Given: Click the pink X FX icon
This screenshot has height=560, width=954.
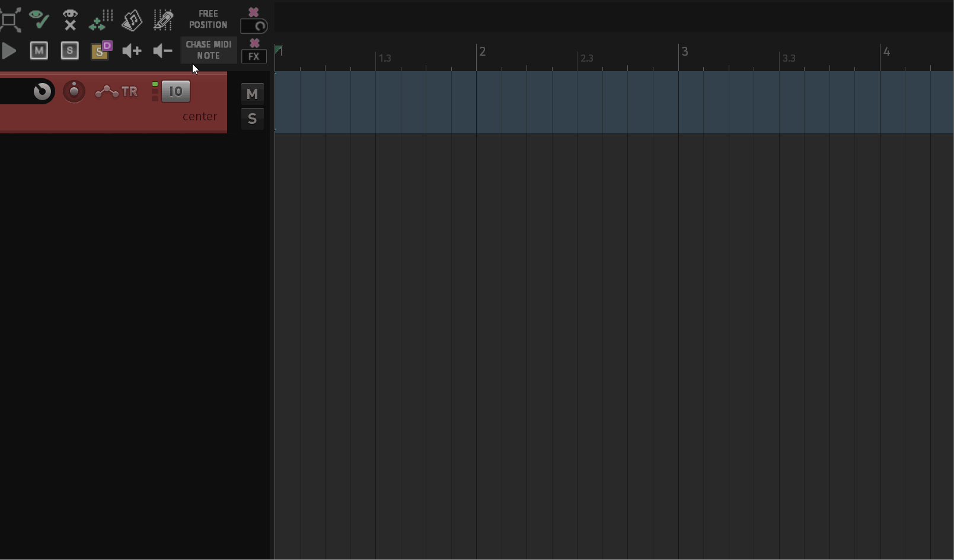Looking at the screenshot, I should click(254, 51).
